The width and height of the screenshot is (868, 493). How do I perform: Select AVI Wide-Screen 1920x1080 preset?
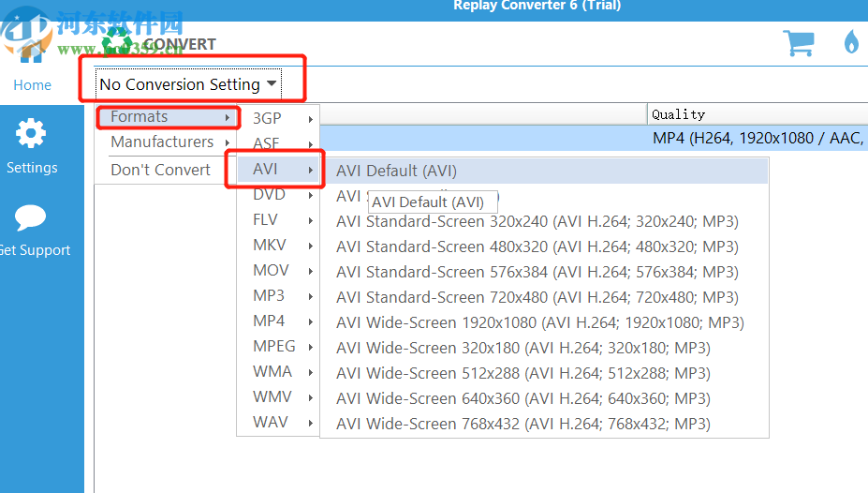[x=544, y=322]
